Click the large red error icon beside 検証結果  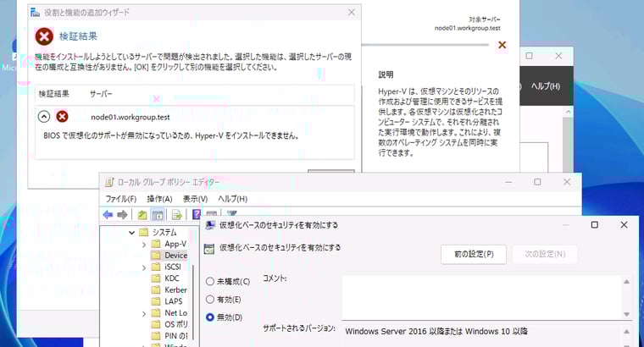[x=44, y=36]
